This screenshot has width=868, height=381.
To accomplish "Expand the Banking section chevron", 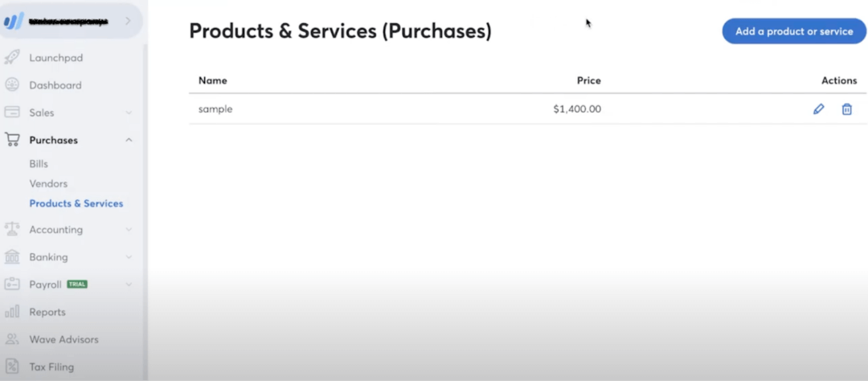I will 129,257.
